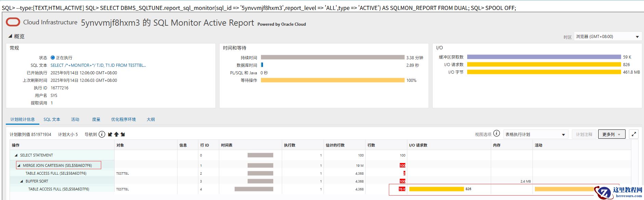Click the 计划散列值 851971934 text
The width and height of the screenshot is (644, 200).
click(x=30, y=135)
